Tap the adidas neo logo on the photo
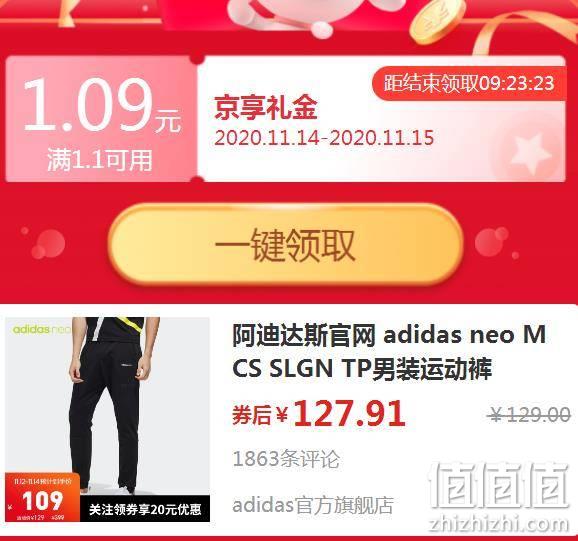 (x=41, y=329)
